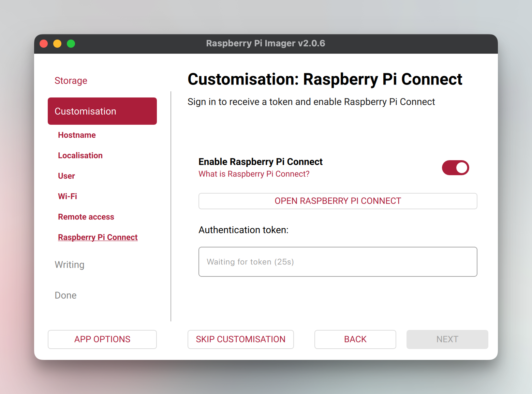Select the Customisation step in sidebar
Screen dimensions: 532x394
click(102, 111)
